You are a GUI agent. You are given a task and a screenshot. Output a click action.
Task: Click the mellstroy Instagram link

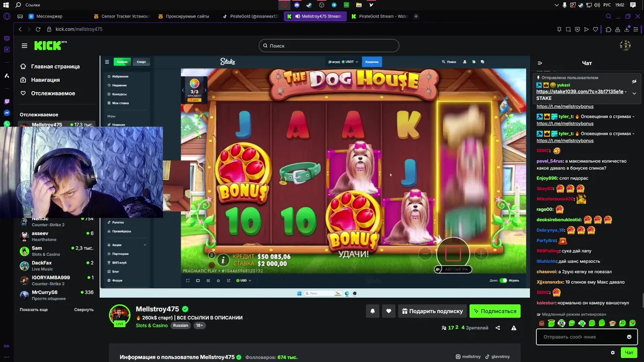coord(468,356)
